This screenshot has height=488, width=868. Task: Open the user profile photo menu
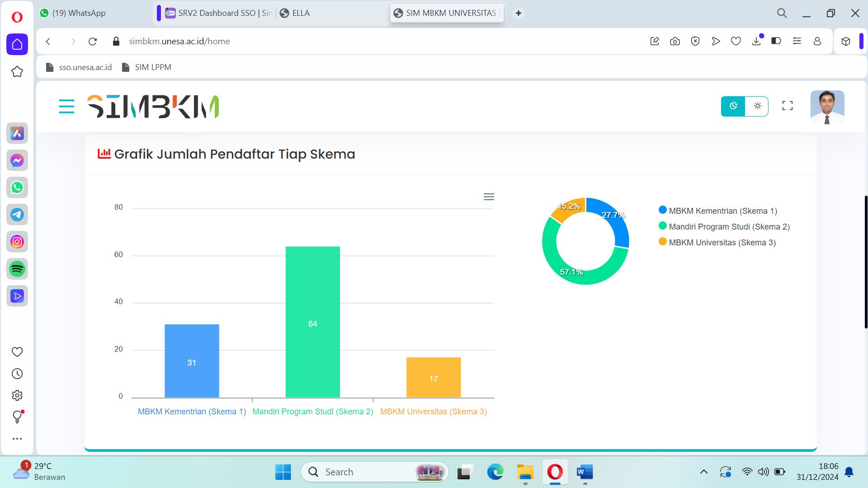tap(827, 107)
